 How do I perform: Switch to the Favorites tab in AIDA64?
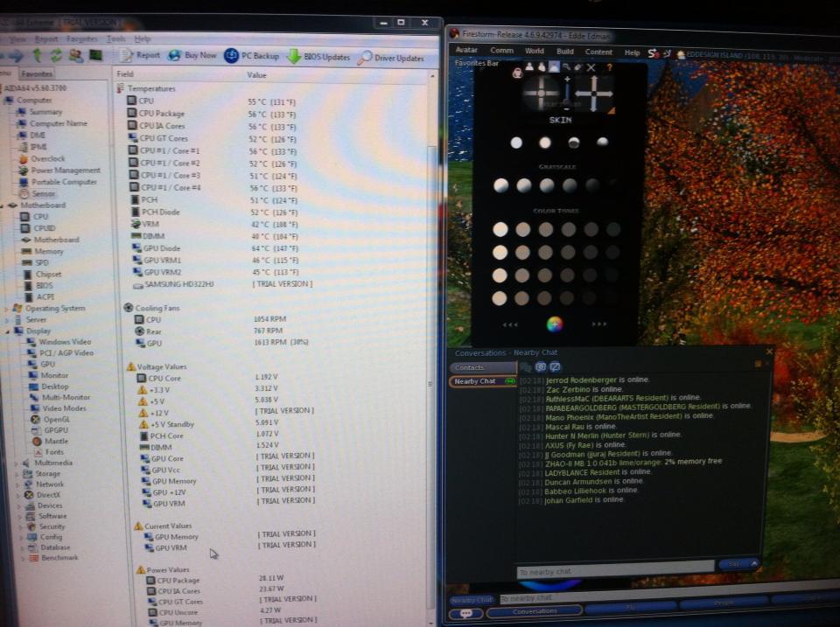pyautogui.click(x=37, y=73)
